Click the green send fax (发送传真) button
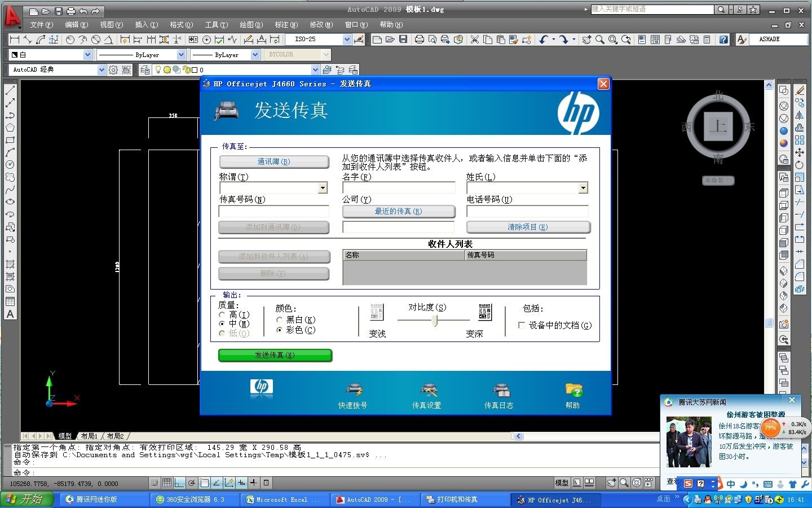 coord(275,355)
